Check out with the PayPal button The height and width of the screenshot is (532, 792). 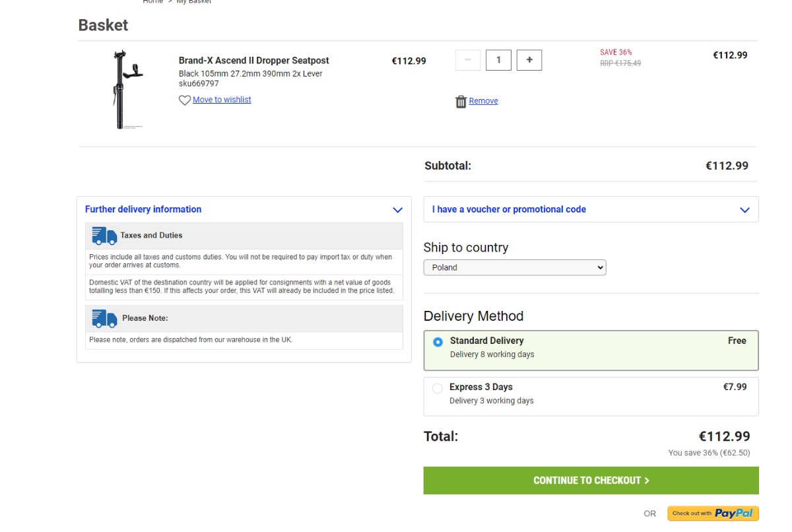tap(713, 514)
